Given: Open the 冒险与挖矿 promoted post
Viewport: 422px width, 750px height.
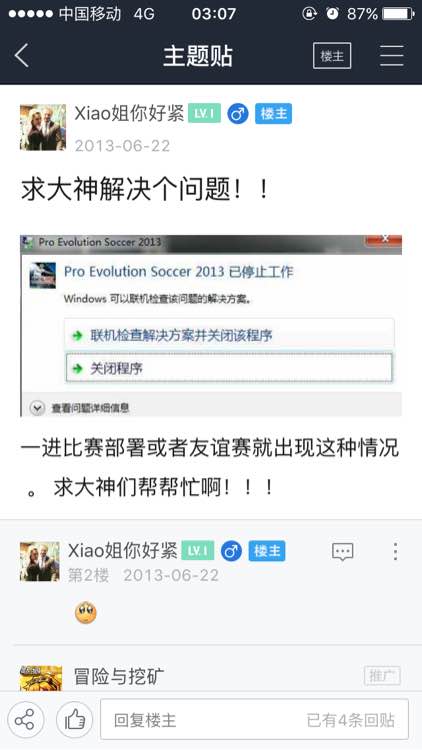Looking at the screenshot, I should (x=211, y=676).
